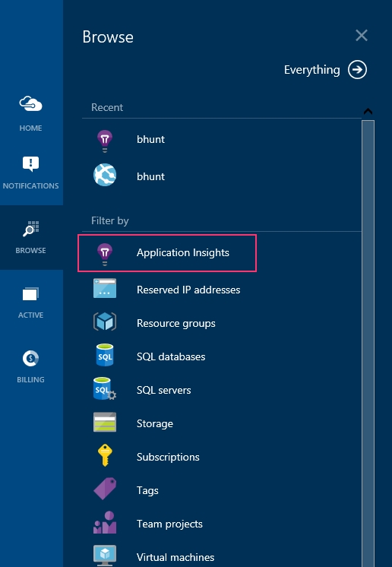Click the website globe icon beside bhunt
Screen dimensions: 392x567
tap(105, 175)
